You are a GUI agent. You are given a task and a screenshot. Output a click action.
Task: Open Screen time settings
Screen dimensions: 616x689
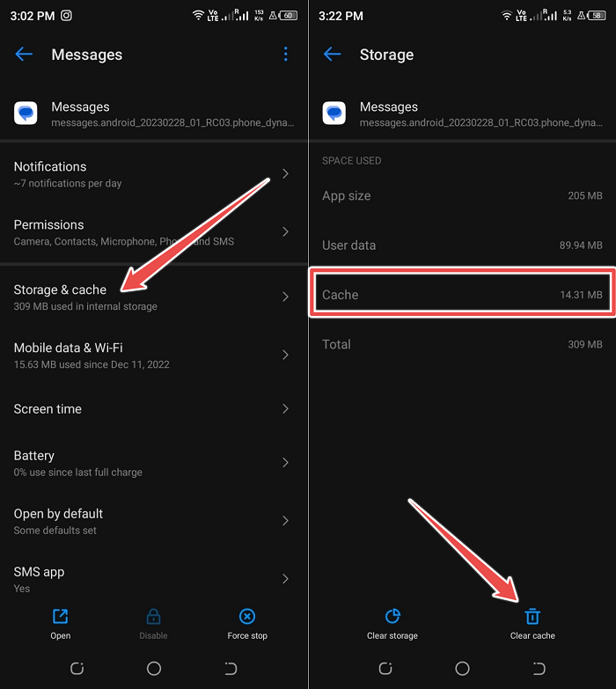click(x=154, y=408)
